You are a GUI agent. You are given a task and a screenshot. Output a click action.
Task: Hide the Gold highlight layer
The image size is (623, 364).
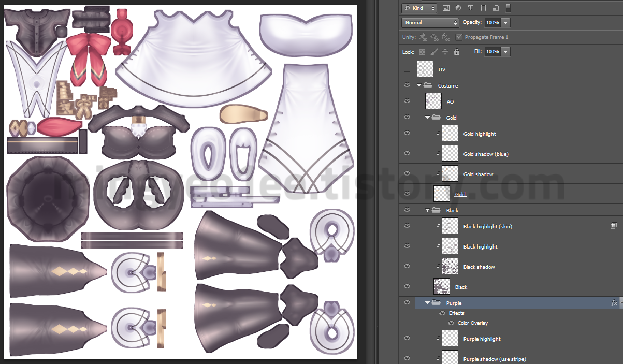[407, 134]
